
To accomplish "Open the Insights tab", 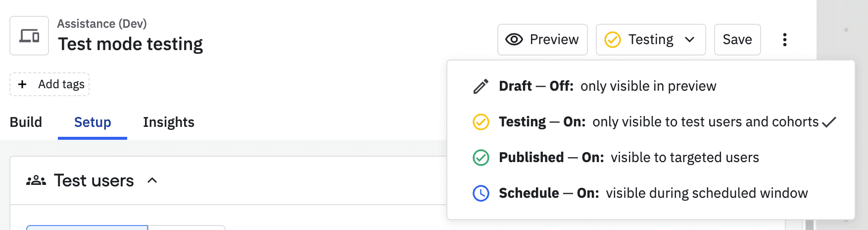I will pos(168,122).
